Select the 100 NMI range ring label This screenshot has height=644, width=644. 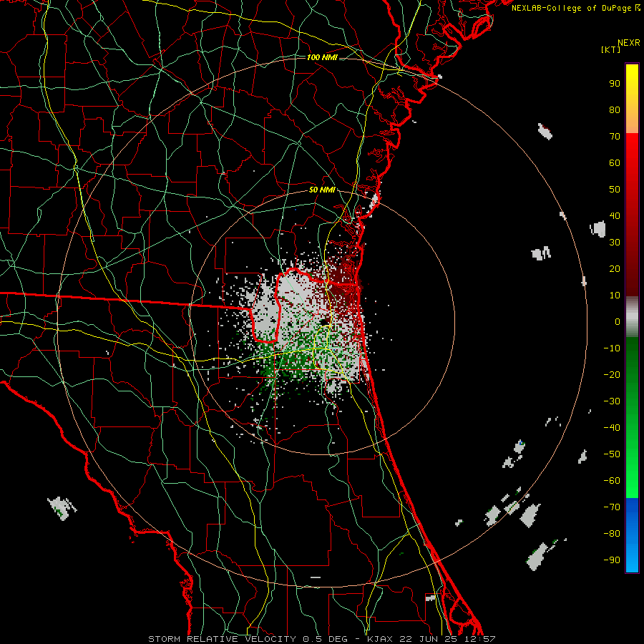[x=322, y=57]
